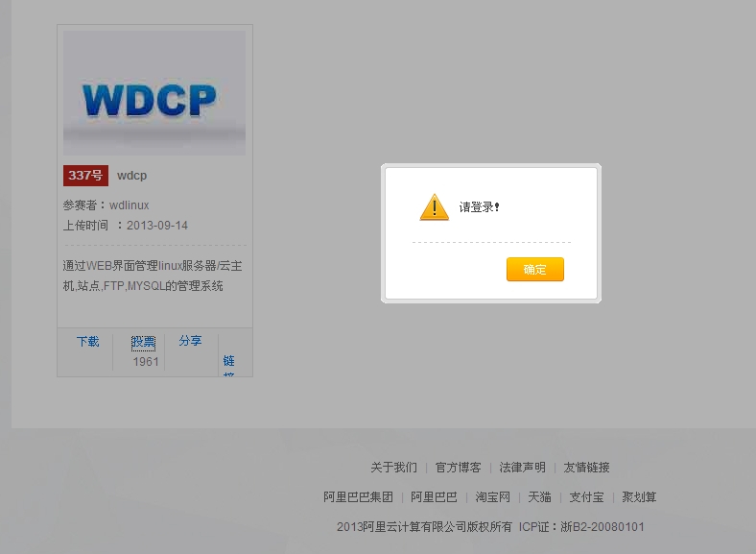The height and width of the screenshot is (554, 756).
Task: Click the 分享 link to share
Action: (190, 341)
